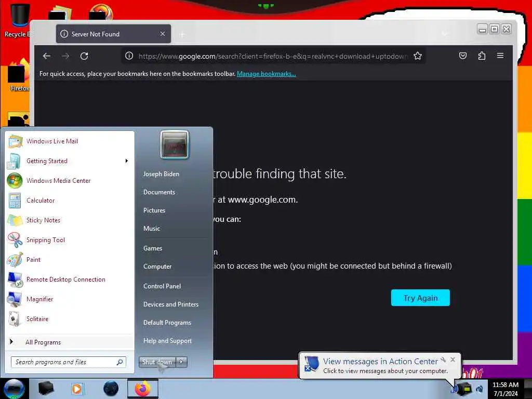Open Sticky Notes
Viewport: 532px width, 399px height.
70,220
